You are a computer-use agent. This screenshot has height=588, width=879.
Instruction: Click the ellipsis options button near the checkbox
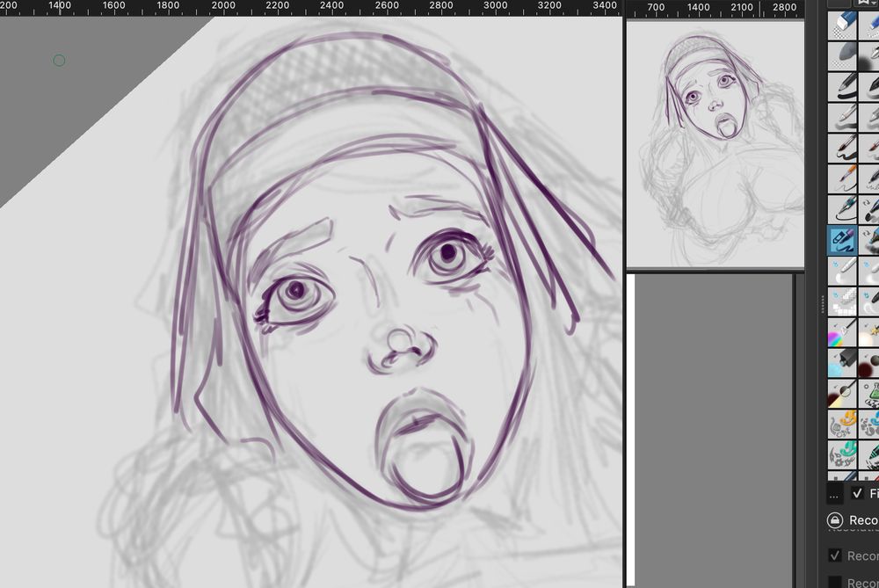point(833,494)
